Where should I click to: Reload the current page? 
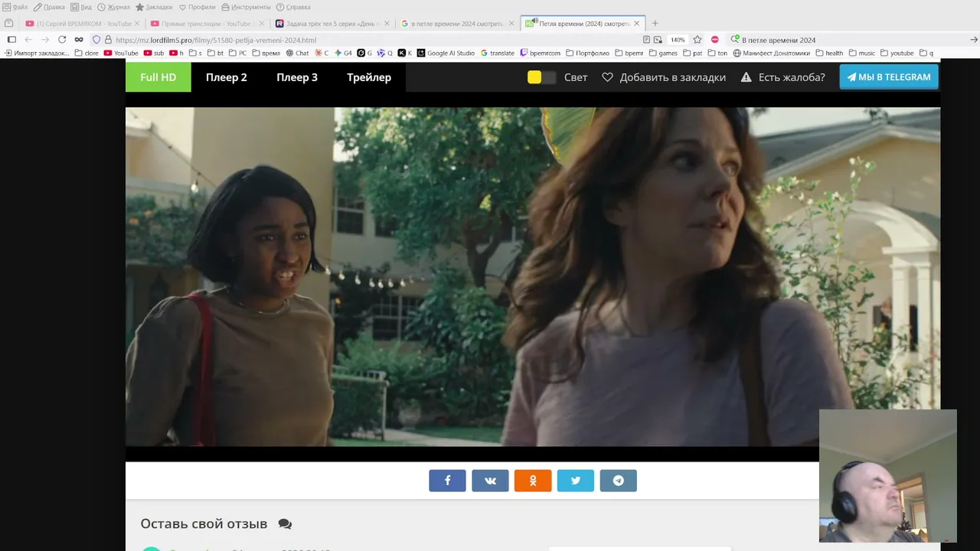[x=62, y=40]
